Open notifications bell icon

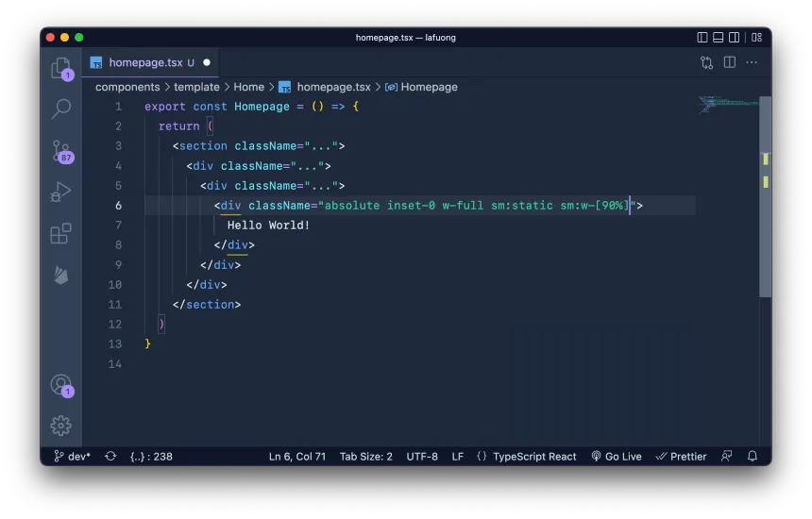pos(753,457)
